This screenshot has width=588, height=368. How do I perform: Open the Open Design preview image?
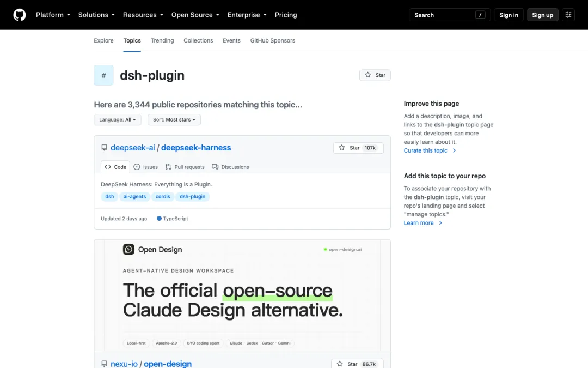242,296
